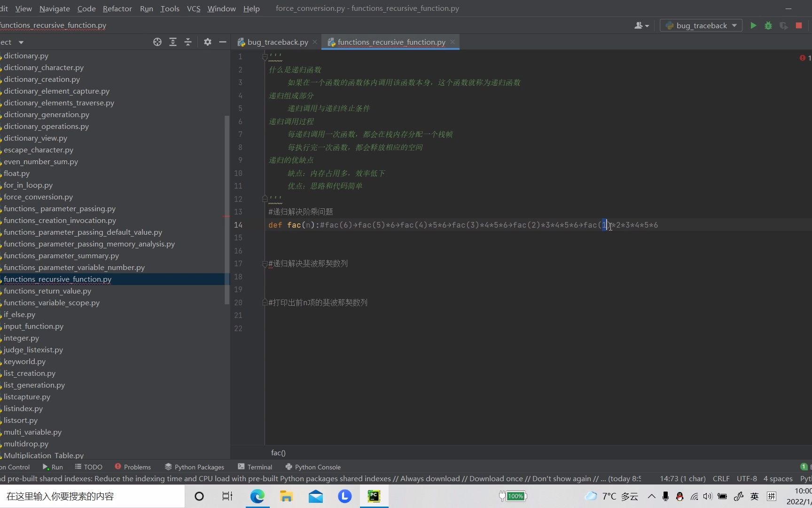
Task: Toggle the docstring code fold on line 1
Action: [x=264, y=56]
